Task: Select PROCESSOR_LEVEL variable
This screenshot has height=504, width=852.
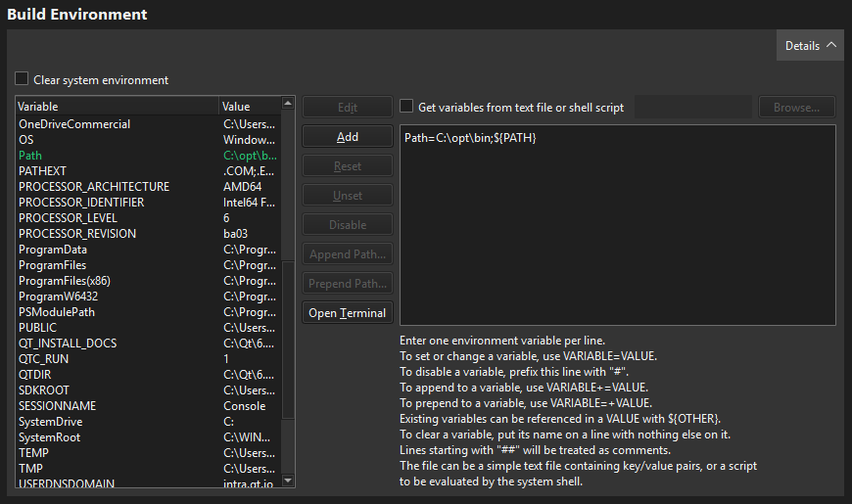Action: pos(148,218)
